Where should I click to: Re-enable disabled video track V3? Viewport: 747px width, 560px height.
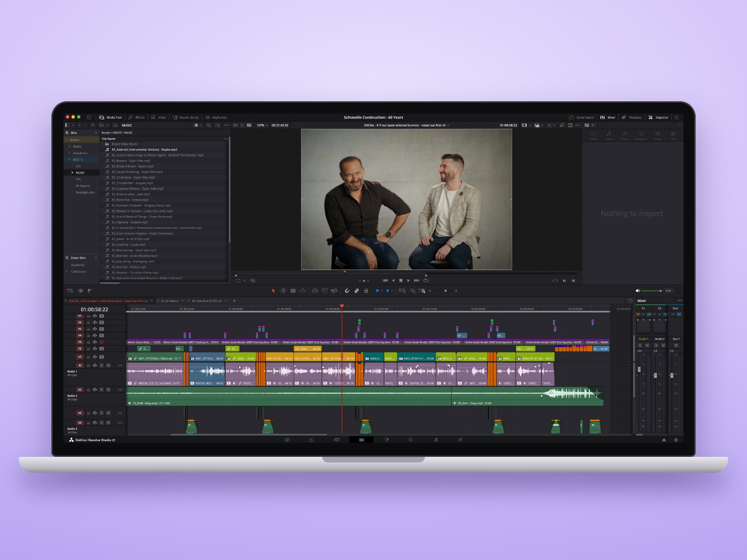101,342
